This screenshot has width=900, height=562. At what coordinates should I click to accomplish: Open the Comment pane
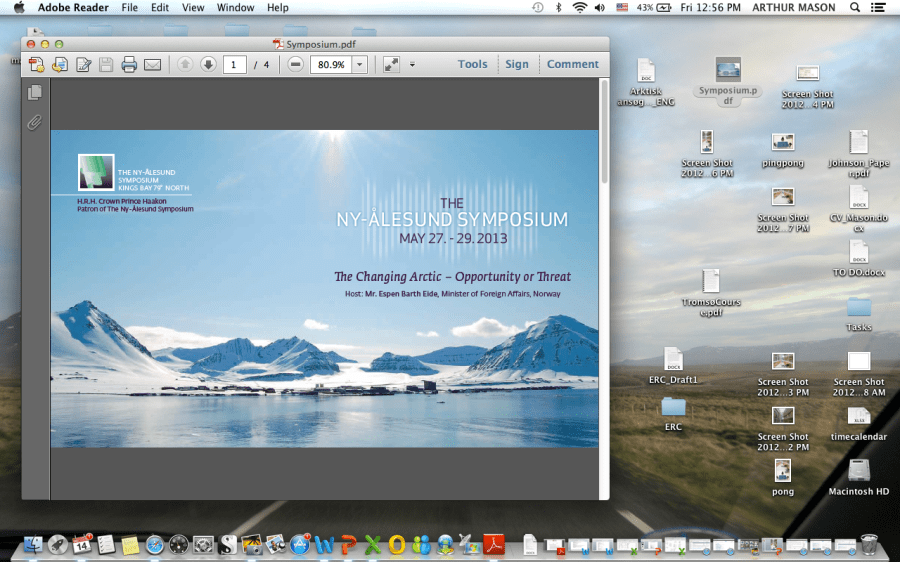[x=572, y=64]
